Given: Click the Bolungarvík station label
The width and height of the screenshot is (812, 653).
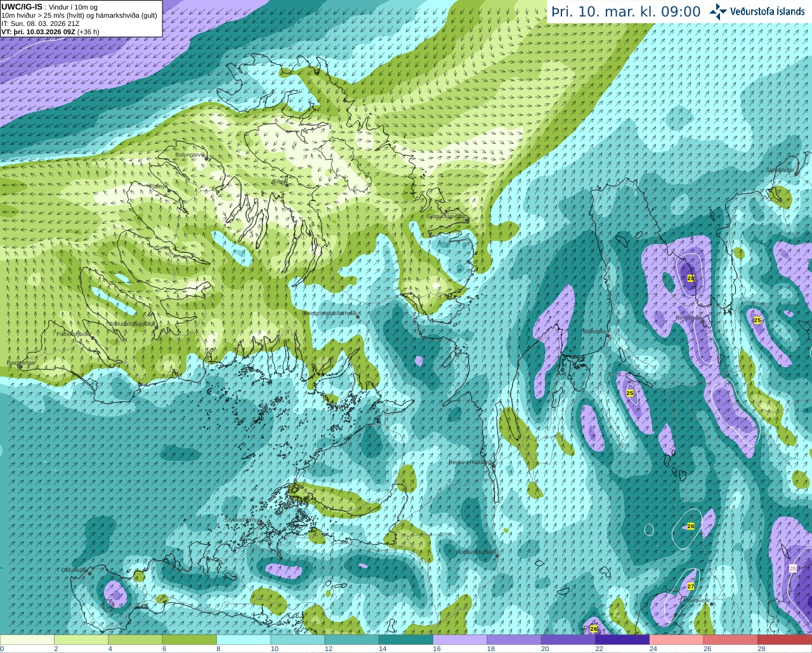Looking at the screenshot, I should [x=190, y=154].
